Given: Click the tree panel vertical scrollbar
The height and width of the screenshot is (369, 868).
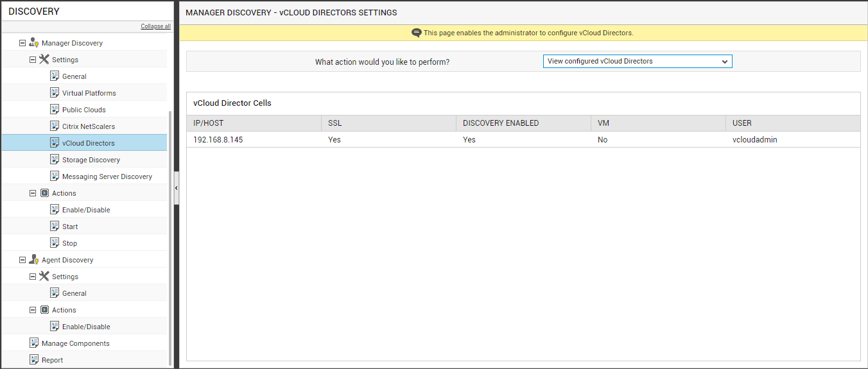Looking at the screenshot, I should pos(170,237).
